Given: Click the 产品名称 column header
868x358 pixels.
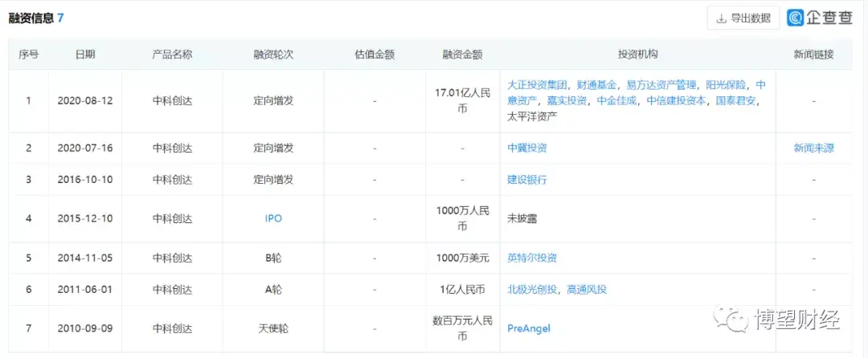Looking at the screenshot, I should click(172, 55).
